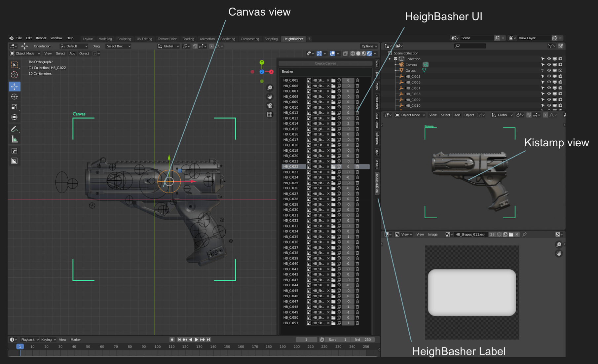The height and width of the screenshot is (364, 598).
Task: Jump to the end frame in the timeline
Action: pyautogui.click(x=208, y=340)
